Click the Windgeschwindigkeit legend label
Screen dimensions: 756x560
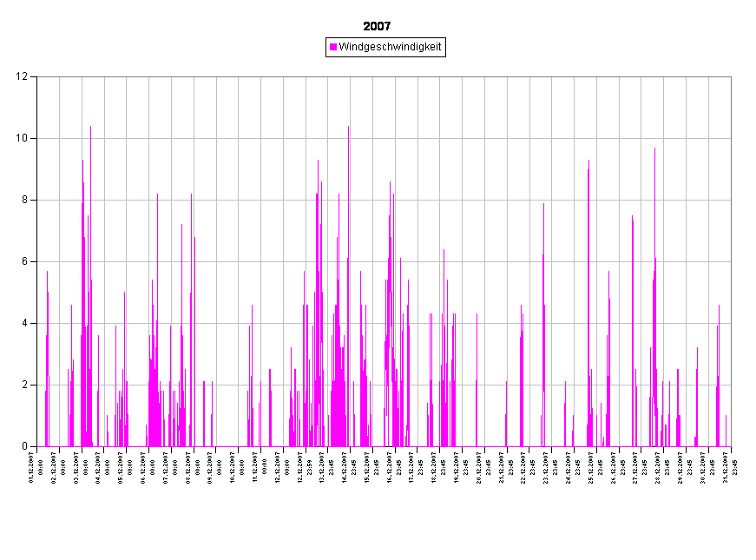point(390,47)
